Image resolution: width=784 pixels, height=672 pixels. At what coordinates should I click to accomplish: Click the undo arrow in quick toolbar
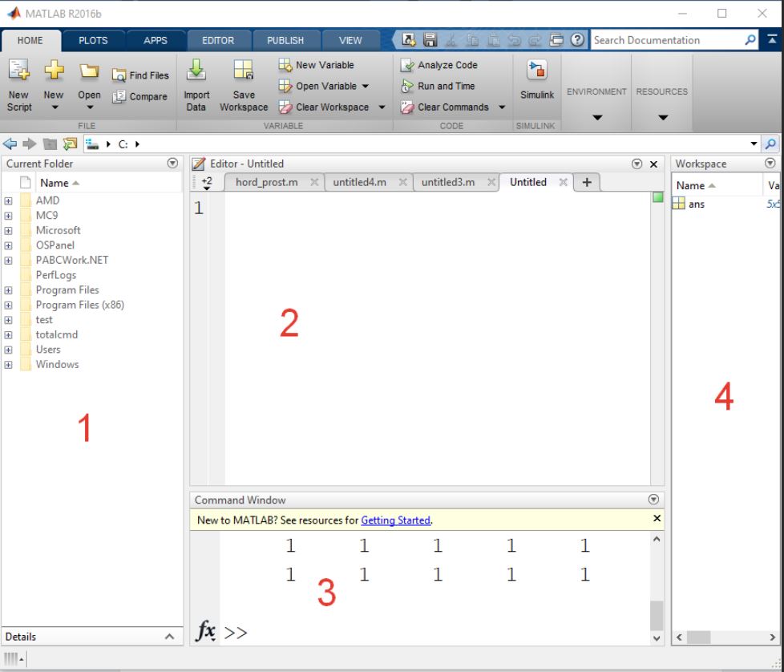pos(514,40)
